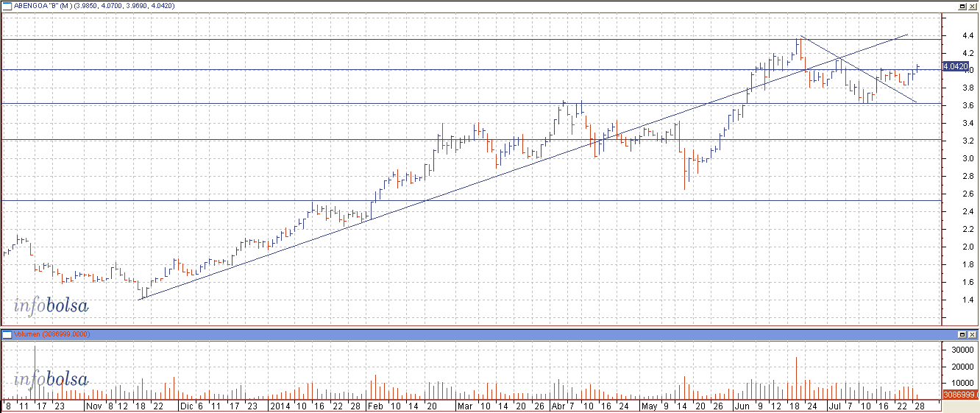This screenshot has width=980, height=413.
Task: Click the ABENGOA chart panel window icon
Action: click(8, 5)
